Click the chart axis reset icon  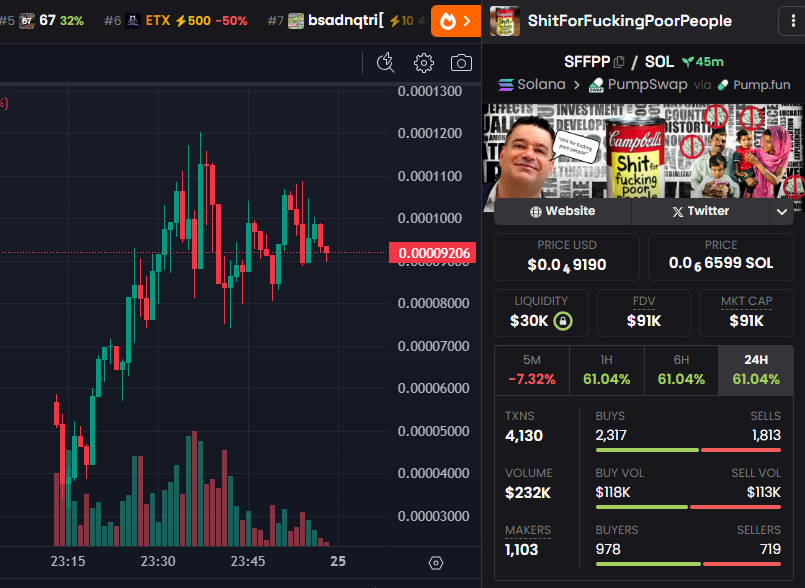pos(435,563)
